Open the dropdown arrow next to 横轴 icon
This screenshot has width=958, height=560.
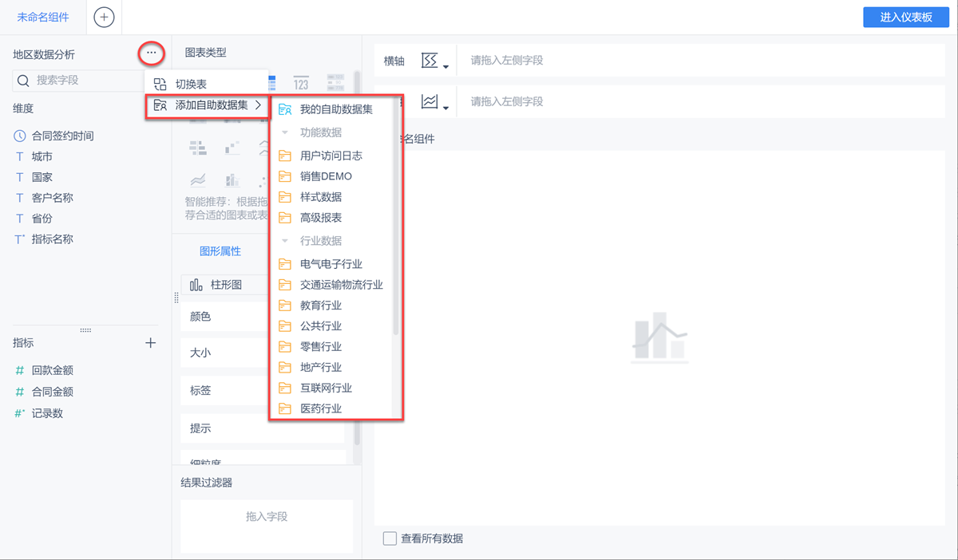tap(446, 66)
